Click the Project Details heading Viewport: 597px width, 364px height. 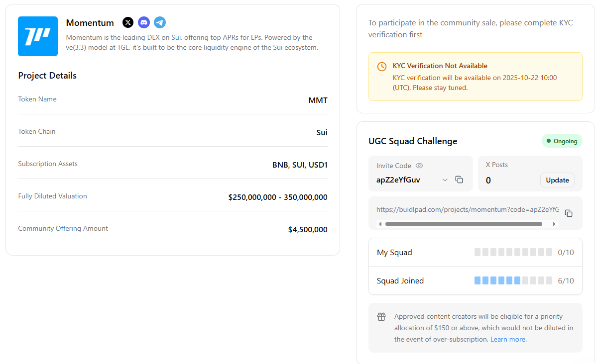pos(47,76)
